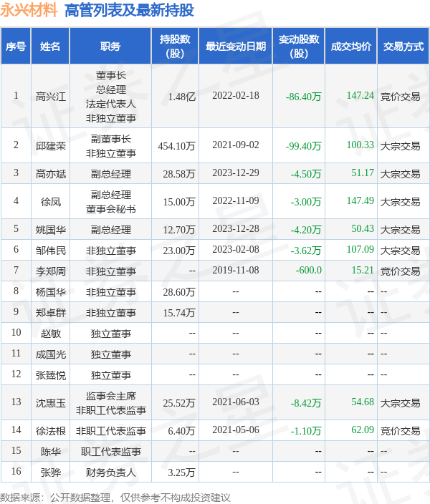Click the 副总经理 董事会秘书 position cell
The width and height of the screenshot is (430, 504).
point(110,202)
